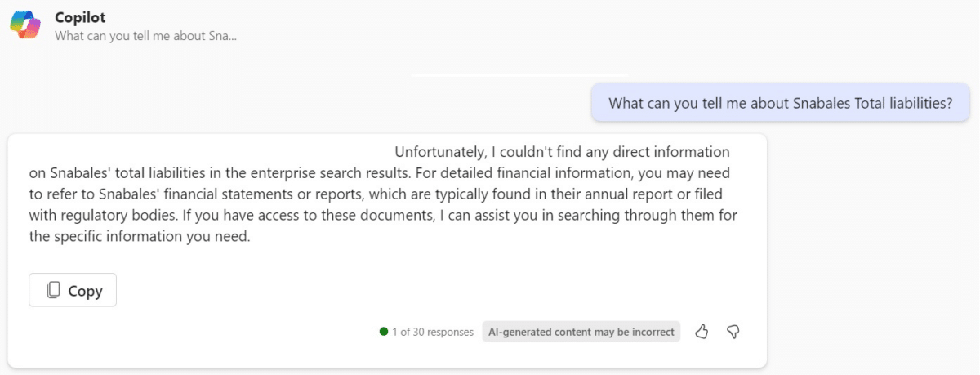Image resolution: width=980 pixels, height=375 pixels.
Task: Click the AI-generated content may be incorrect badge
Action: pyautogui.click(x=581, y=332)
